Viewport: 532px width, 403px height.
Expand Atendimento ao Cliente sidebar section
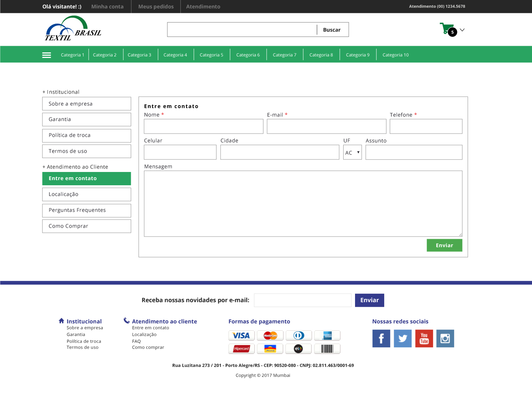(75, 167)
